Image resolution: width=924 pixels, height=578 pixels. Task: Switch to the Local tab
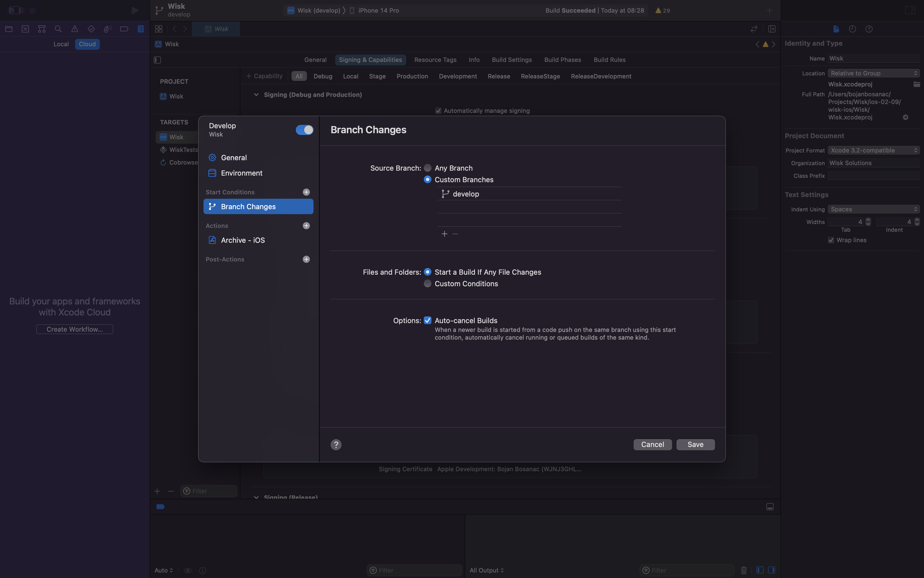pos(61,44)
